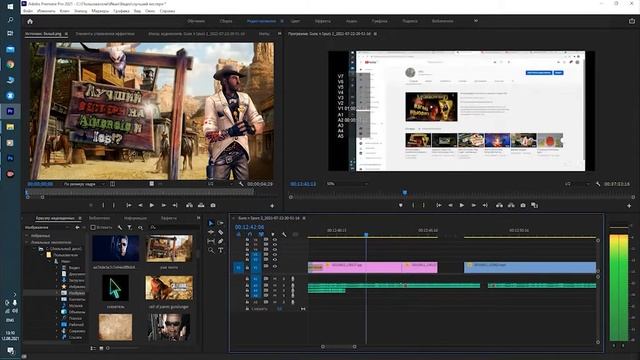Image resolution: width=640 pixels, height=360 pixels.
Task: Toggle V1 track output eye icon
Action: 274,267
